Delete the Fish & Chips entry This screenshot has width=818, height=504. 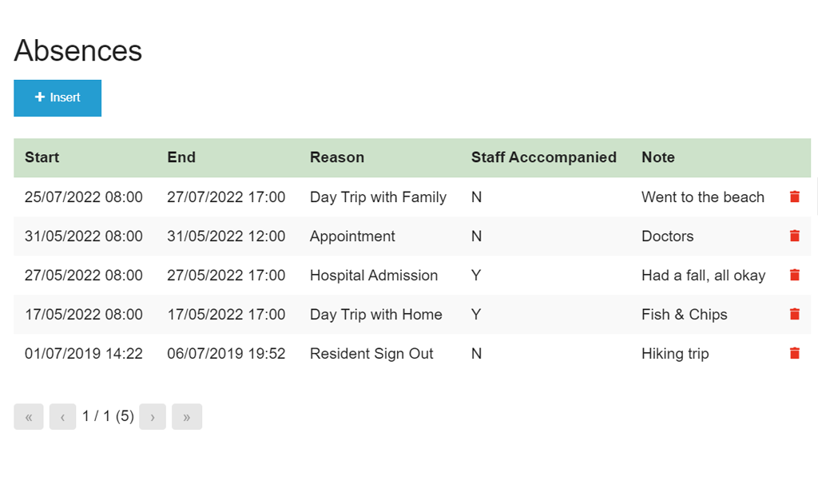(795, 314)
